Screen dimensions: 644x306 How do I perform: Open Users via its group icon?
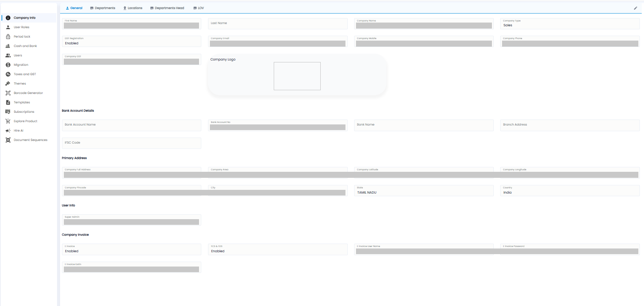(x=8, y=55)
